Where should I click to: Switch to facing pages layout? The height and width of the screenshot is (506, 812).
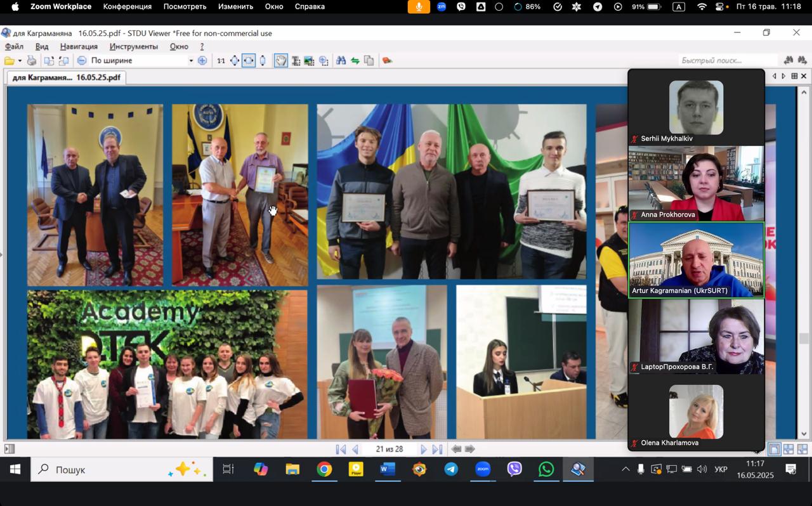pos(789,449)
